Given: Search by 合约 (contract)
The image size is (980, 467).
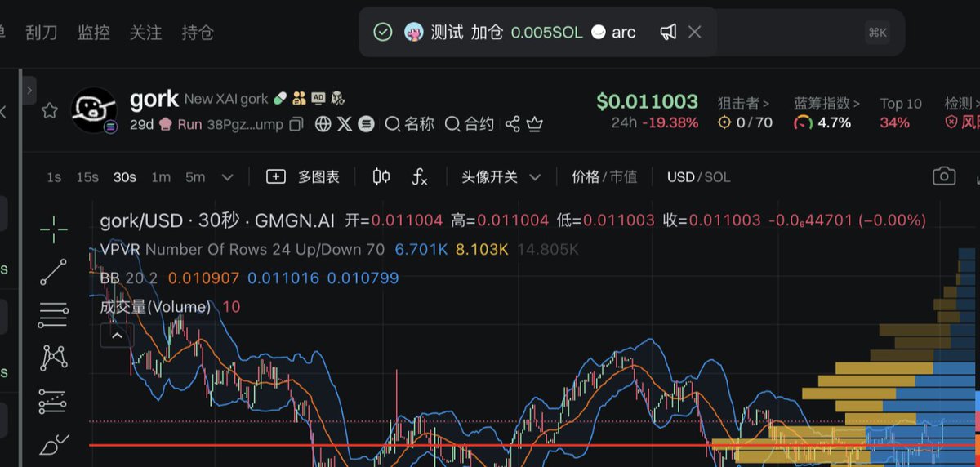Looking at the screenshot, I should tap(470, 124).
